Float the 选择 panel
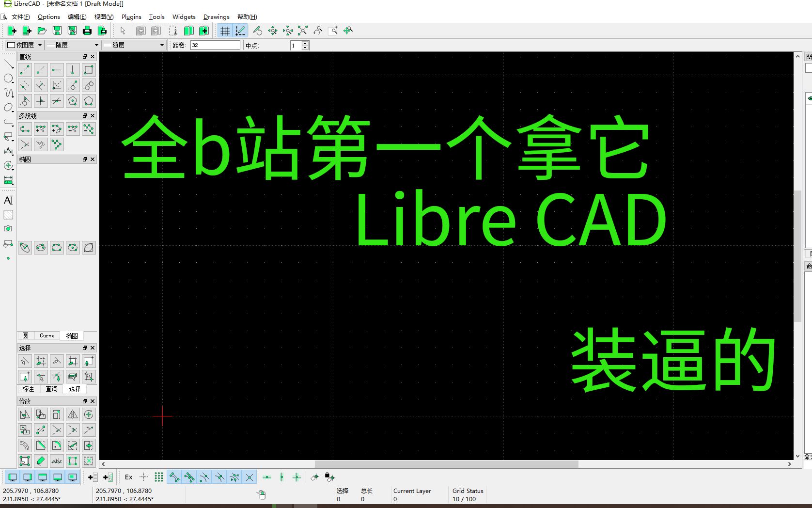812x508 pixels. click(x=85, y=348)
